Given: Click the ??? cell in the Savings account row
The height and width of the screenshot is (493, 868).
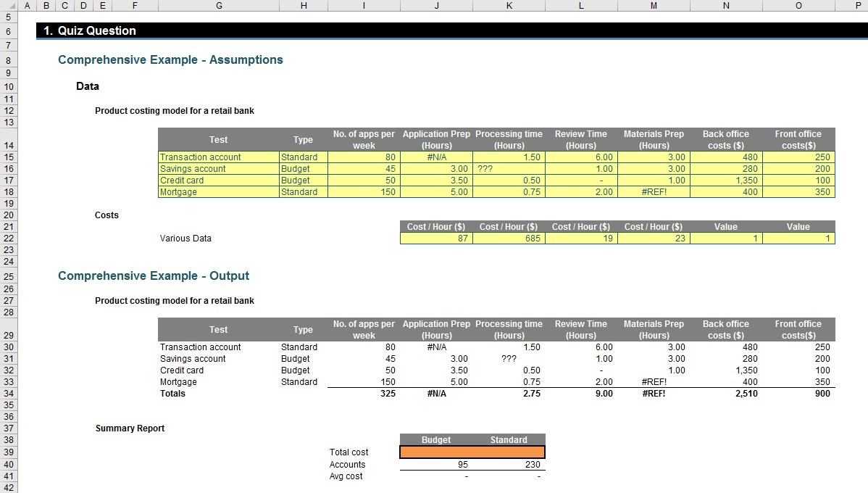Looking at the screenshot, I should 509,168.
